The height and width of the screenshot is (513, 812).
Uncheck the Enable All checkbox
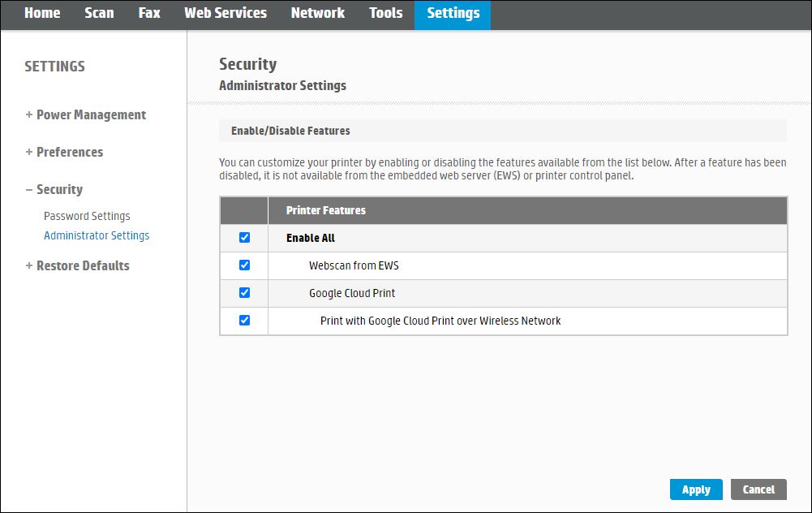click(x=244, y=238)
